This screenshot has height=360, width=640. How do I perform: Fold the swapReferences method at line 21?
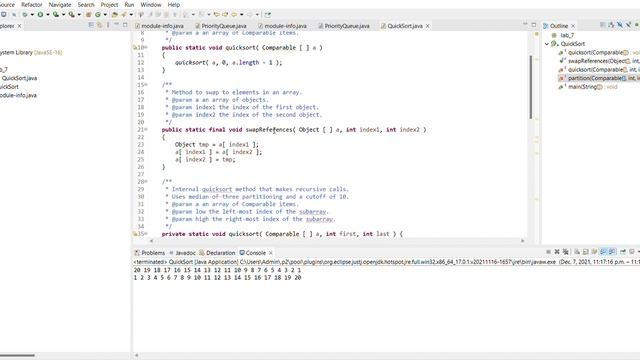[146, 129]
